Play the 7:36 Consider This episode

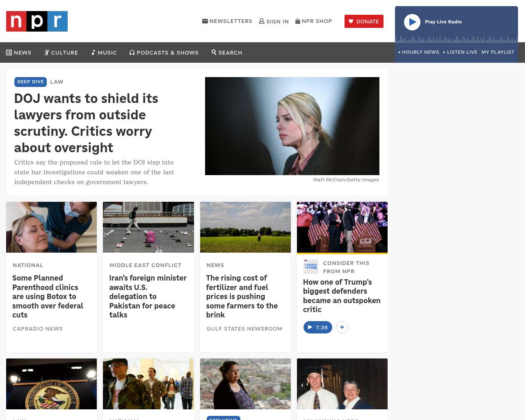tap(317, 327)
